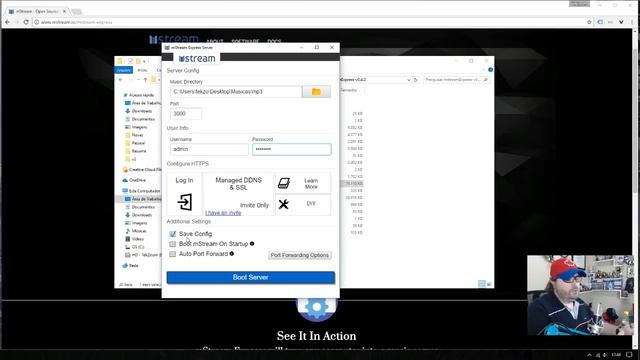This screenshot has width=640, height=360.
Task: Click the Tamanho column header in Explorer
Action: pos(349,90)
